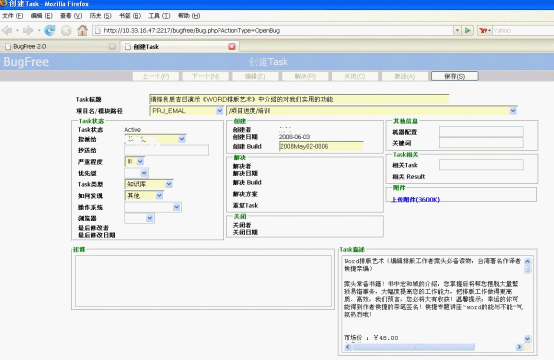Open the 帮助(H) menu

[x=189, y=16]
